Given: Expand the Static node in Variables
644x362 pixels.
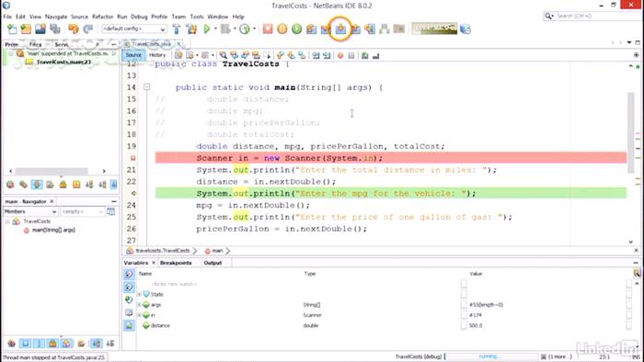Looking at the screenshot, I should point(139,294).
